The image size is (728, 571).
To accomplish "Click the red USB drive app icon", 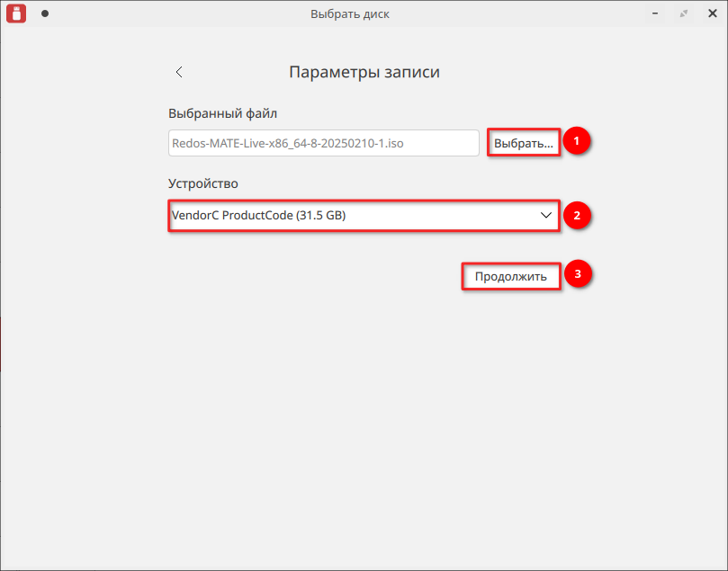I will pos(16,13).
